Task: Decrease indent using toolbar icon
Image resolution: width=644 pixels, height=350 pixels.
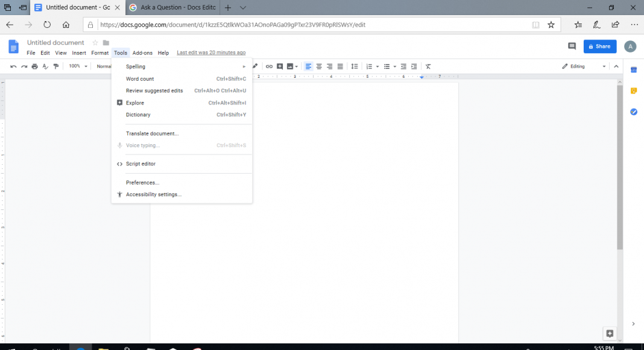Action: (403, 66)
